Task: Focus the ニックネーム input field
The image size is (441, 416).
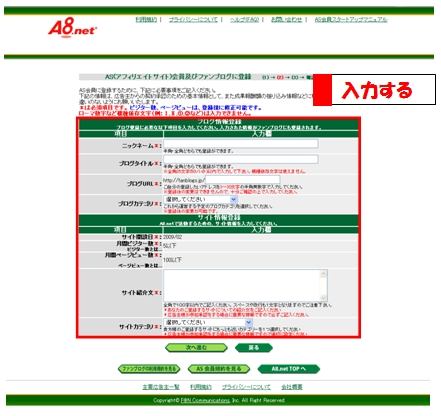Action: 241,143
